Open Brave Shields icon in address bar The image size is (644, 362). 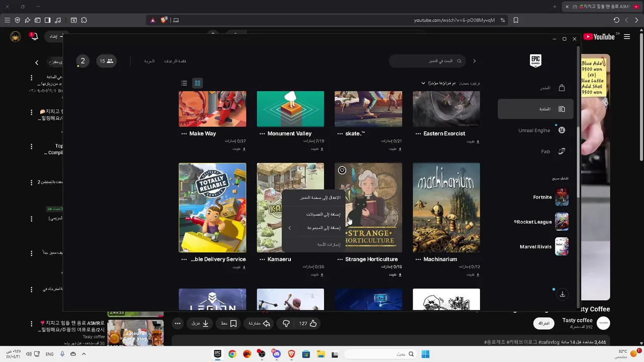coord(164,20)
